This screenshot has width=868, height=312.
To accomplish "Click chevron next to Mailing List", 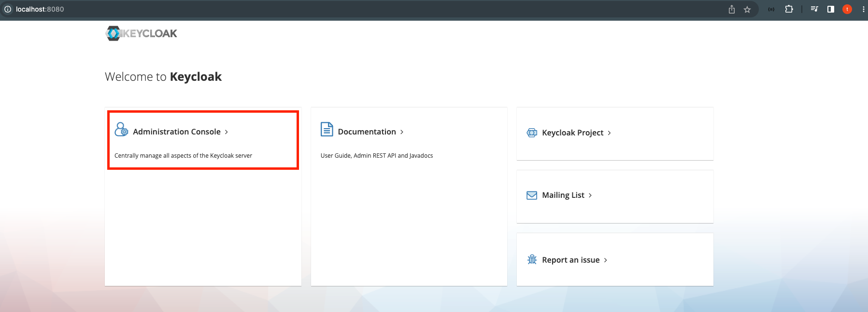I will 590,195.
